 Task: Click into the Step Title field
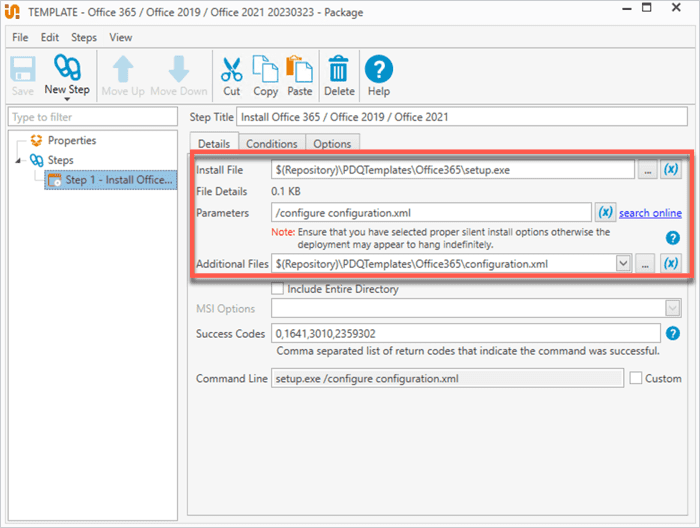(462, 117)
